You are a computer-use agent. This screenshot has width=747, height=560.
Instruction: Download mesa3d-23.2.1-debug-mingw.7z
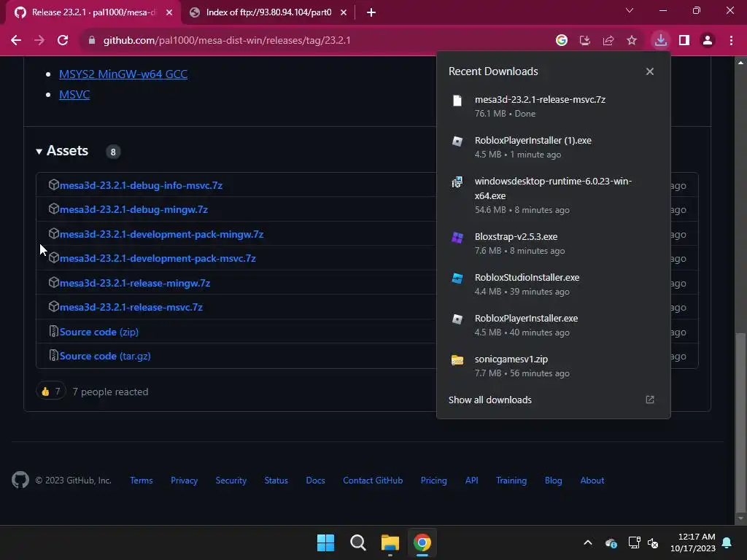point(133,209)
